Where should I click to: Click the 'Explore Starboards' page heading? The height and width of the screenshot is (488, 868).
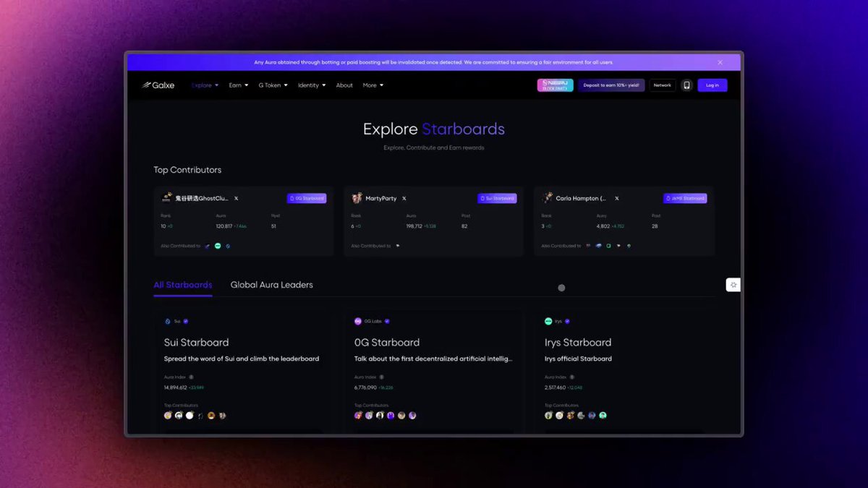pyautogui.click(x=434, y=129)
